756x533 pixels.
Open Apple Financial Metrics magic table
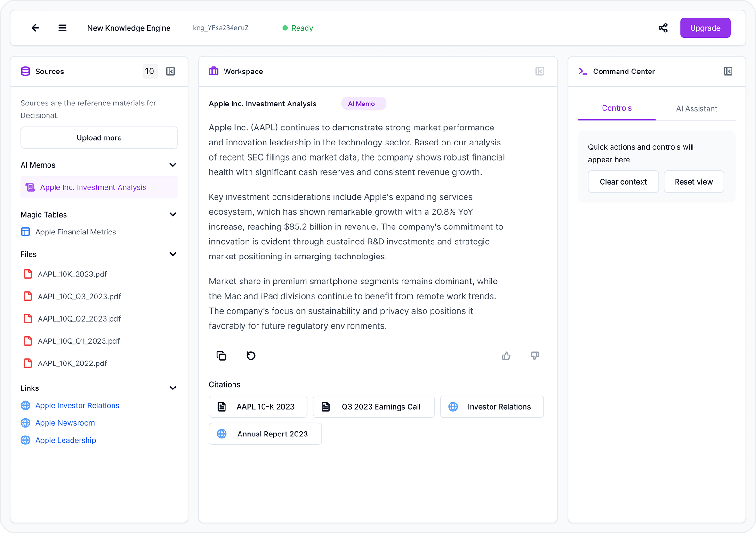(75, 232)
